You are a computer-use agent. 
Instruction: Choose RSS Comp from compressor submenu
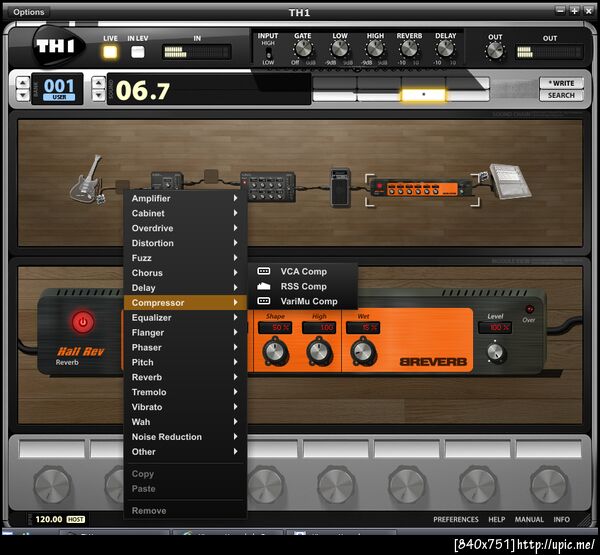303,286
